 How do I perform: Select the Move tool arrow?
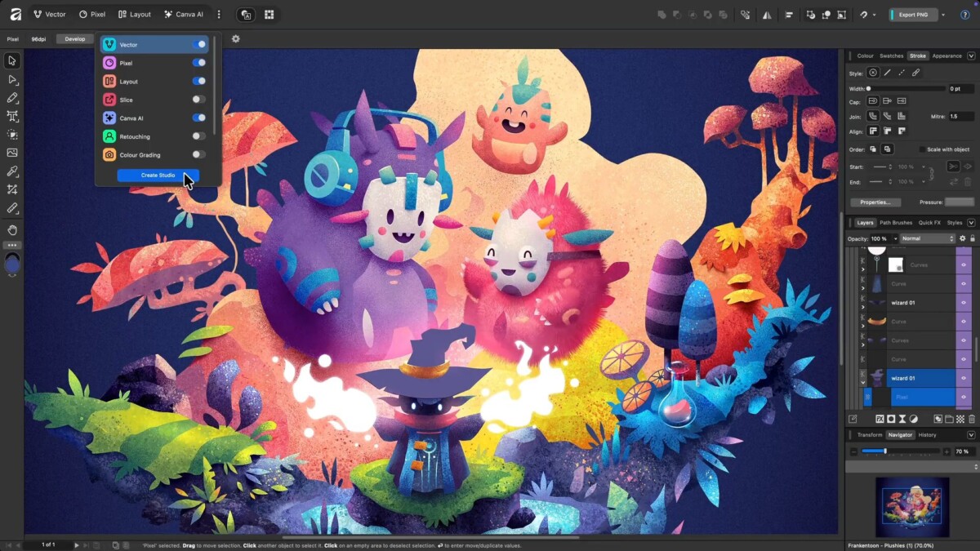coord(12,60)
